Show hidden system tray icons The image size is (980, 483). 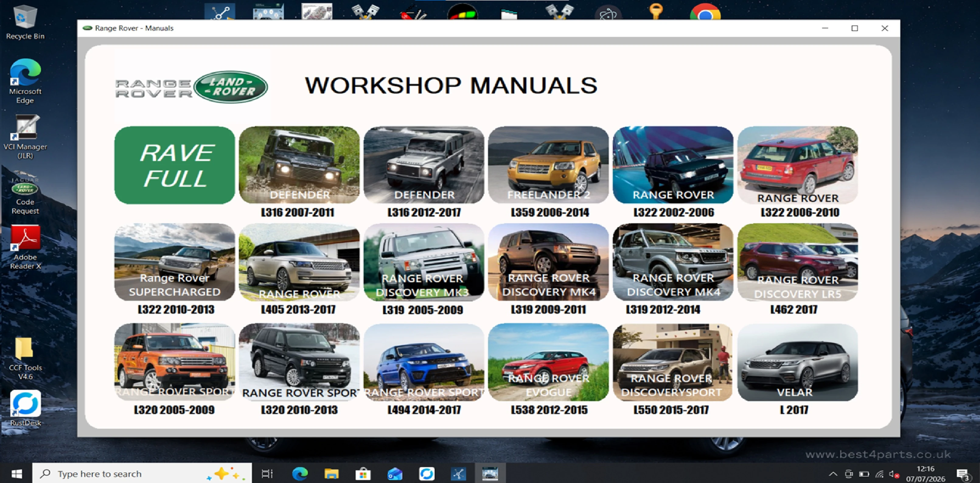tap(833, 474)
